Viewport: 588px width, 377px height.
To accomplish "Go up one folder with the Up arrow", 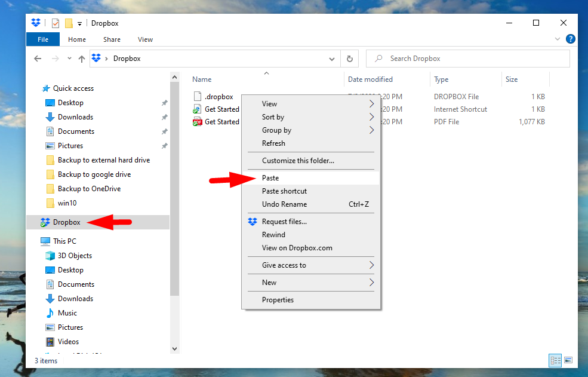I will (82, 59).
